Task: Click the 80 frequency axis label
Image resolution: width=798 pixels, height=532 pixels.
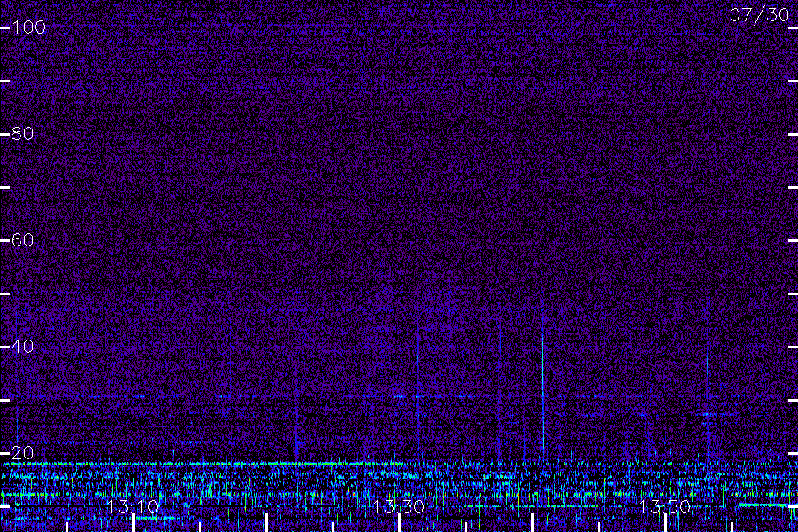Action: [22, 133]
